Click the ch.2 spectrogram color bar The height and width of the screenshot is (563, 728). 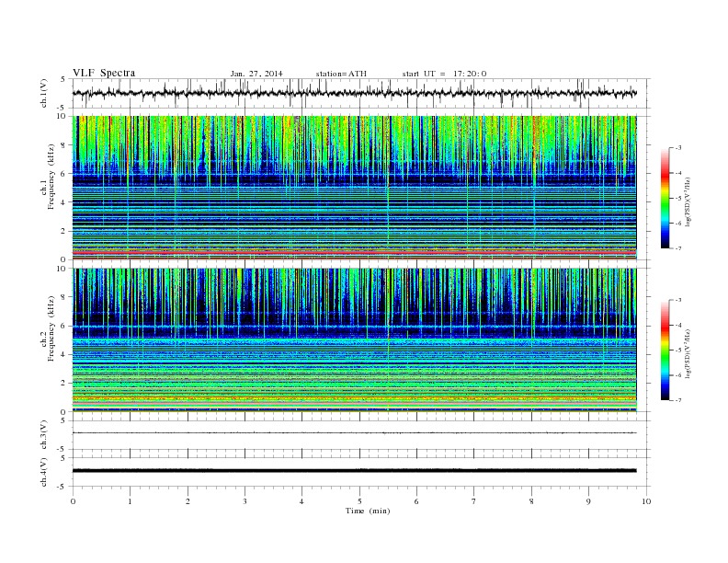tap(665, 350)
